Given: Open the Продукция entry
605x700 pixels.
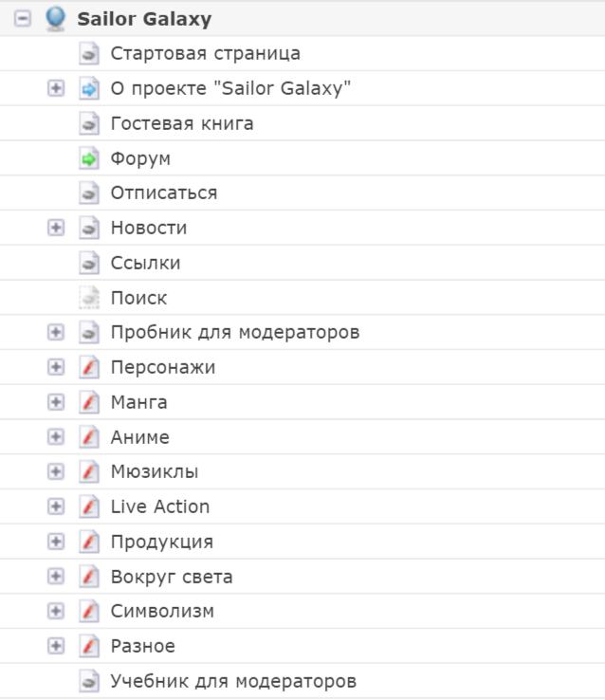Looking at the screenshot, I should [161, 542].
